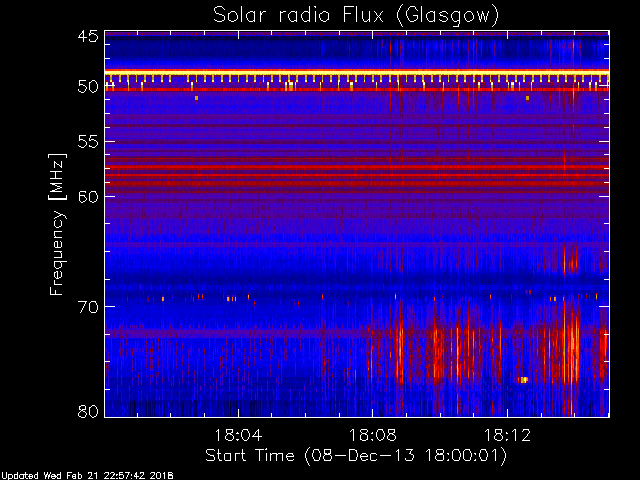Click the 50 MHz frequency tick label
Image resolution: width=640 pixels, height=480 pixels.
[x=88, y=87]
